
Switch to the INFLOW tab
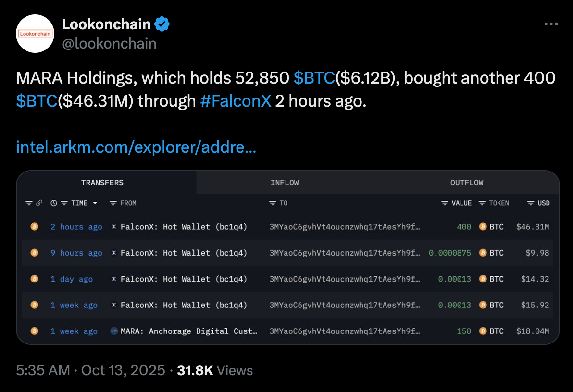(x=285, y=183)
